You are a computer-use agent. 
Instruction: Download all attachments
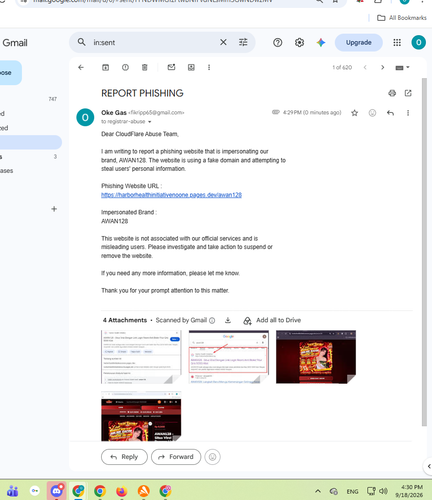228,320
